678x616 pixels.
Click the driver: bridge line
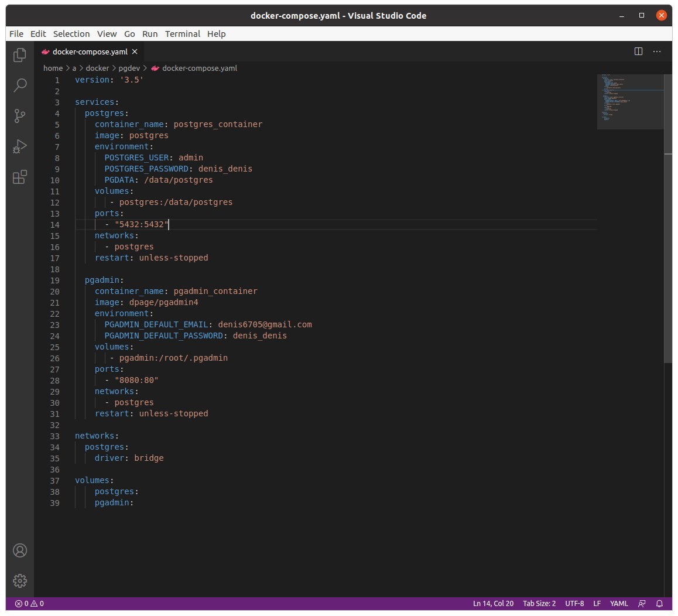[x=129, y=458]
